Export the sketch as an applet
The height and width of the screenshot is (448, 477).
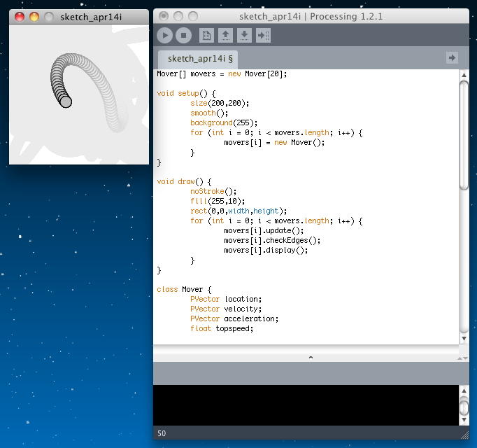(263, 35)
